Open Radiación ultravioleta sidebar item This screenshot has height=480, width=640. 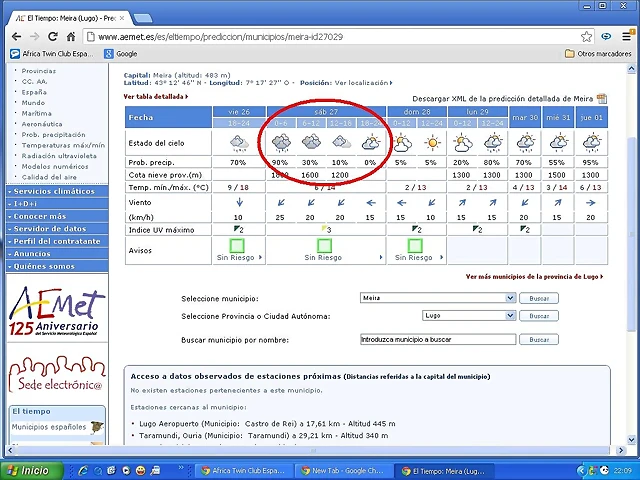(59, 156)
